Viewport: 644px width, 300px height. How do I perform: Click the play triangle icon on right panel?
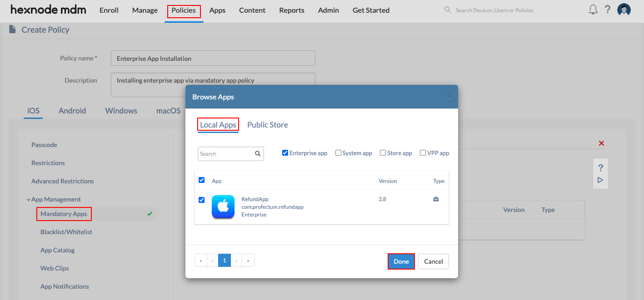tap(600, 180)
